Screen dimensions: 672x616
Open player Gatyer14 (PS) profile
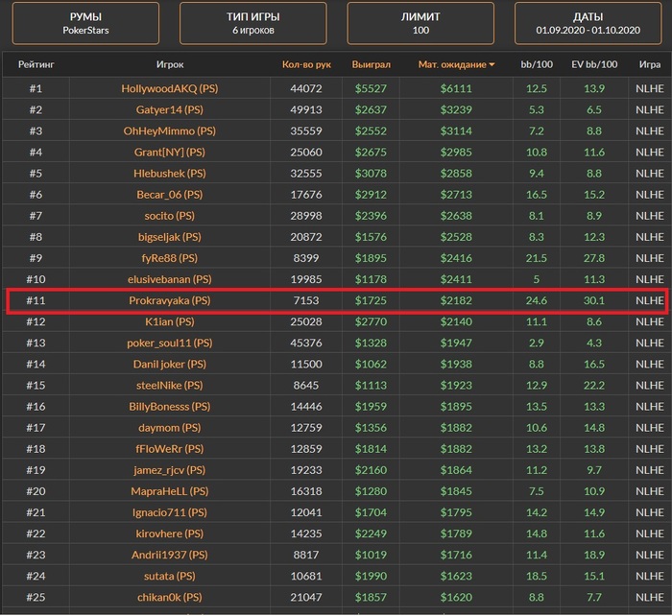(x=170, y=109)
